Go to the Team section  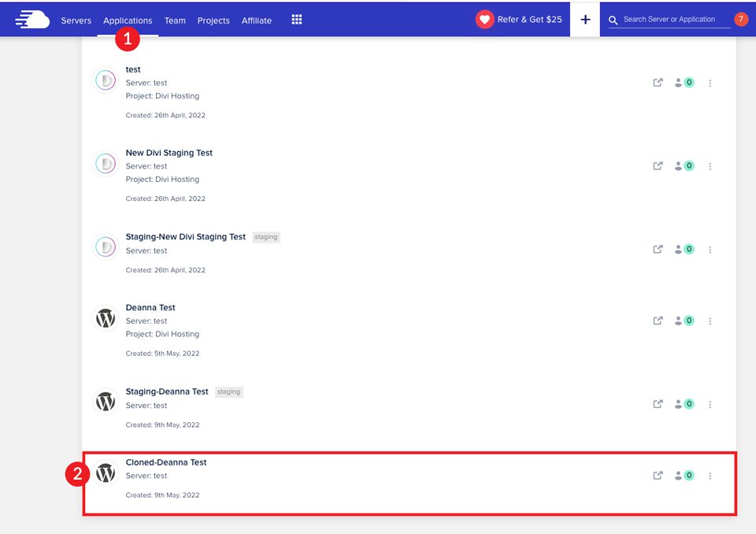[x=175, y=20]
